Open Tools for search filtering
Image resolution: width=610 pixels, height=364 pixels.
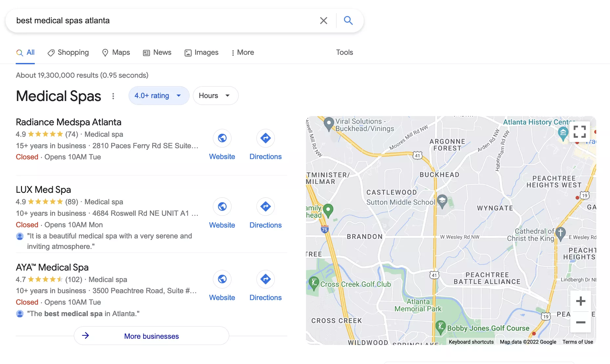click(344, 52)
